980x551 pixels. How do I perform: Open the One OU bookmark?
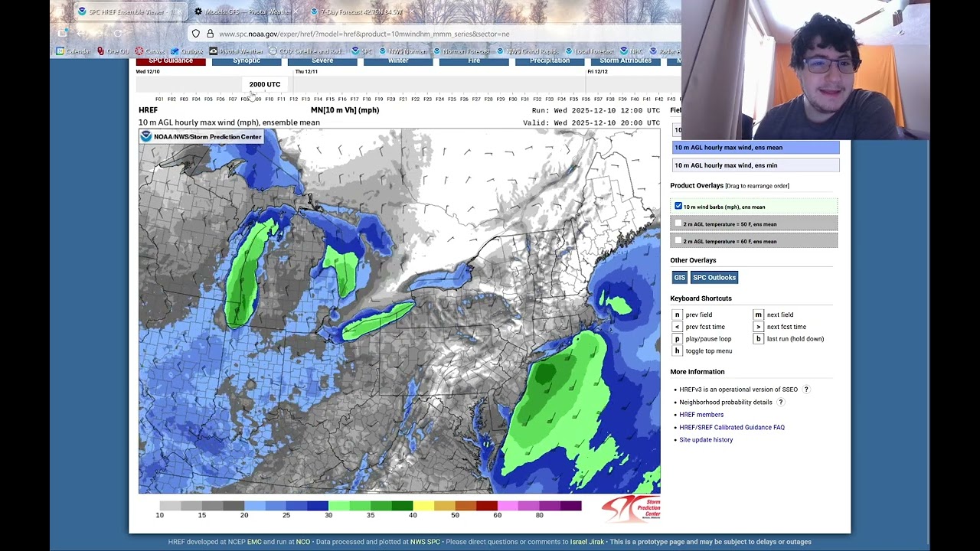tap(113, 51)
